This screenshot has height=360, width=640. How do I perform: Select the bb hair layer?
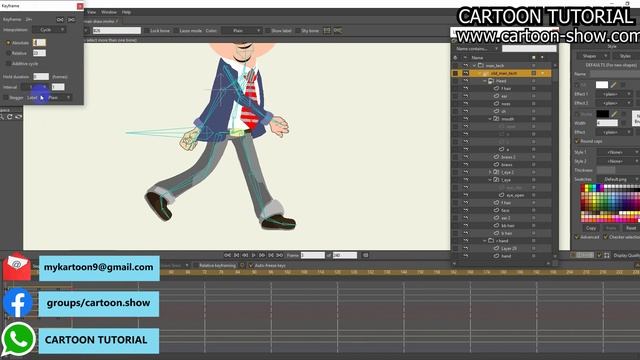507,225
